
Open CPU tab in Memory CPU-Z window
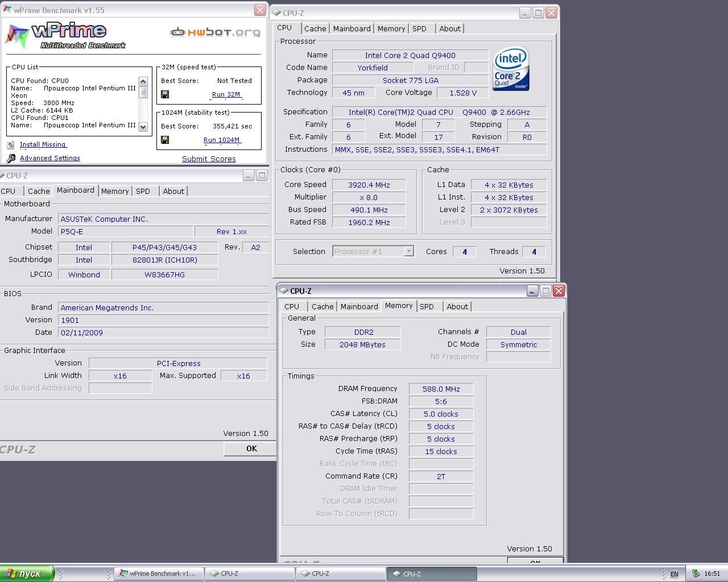pos(292,306)
